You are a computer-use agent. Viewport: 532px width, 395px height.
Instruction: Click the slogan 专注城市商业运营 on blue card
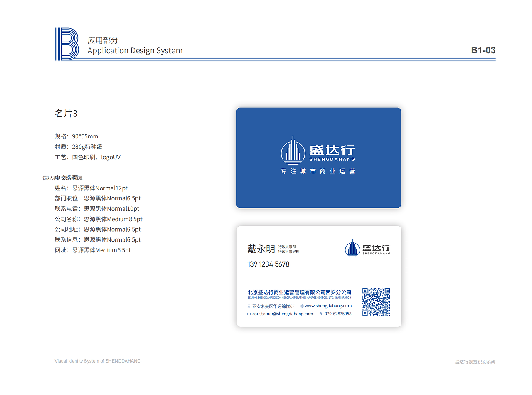[318, 171]
